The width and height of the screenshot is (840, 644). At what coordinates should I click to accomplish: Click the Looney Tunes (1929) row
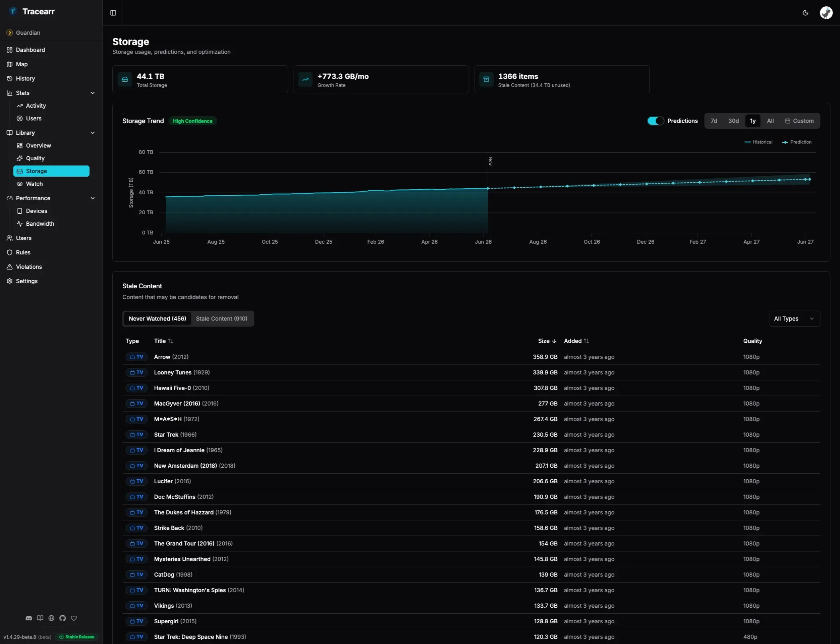[x=471, y=372]
